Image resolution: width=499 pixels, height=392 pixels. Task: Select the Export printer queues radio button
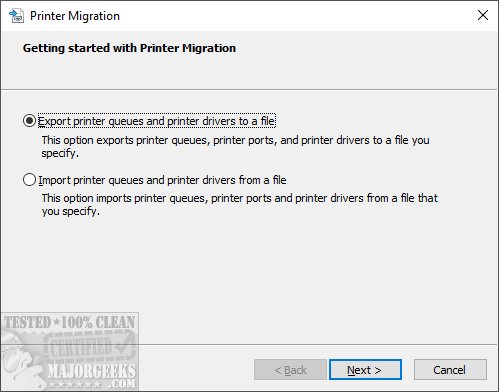pyautogui.click(x=29, y=121)
